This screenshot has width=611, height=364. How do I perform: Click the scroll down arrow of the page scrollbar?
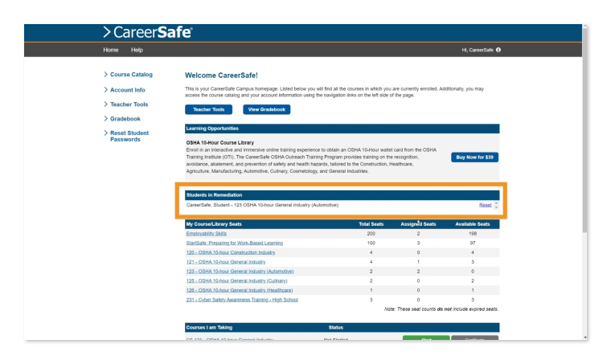585,337
